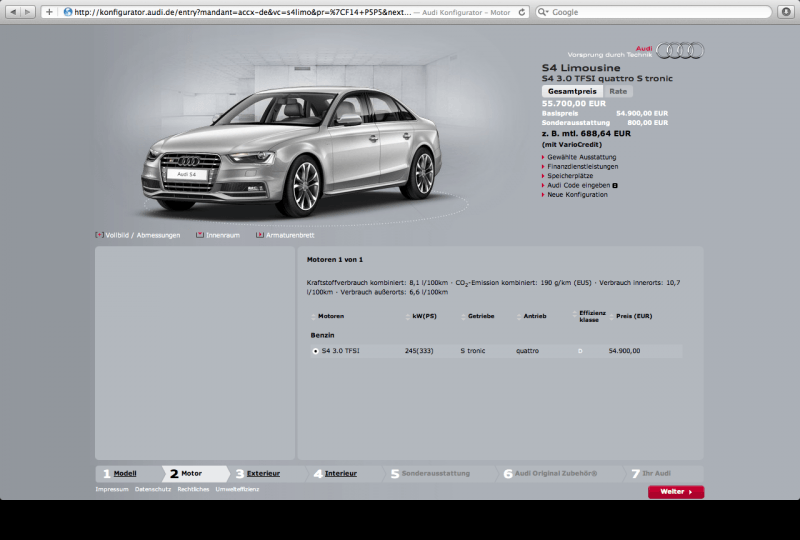800x540 pixels.
Task: Go to step 5 Sonderausstattung
Action: 435,473
